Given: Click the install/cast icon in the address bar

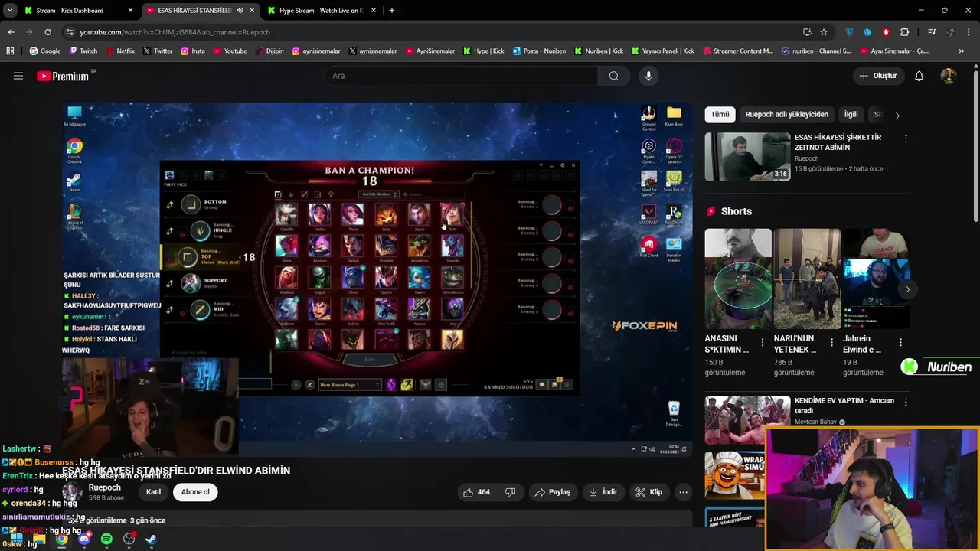Looking at the screenshot, I should point(807,32).
